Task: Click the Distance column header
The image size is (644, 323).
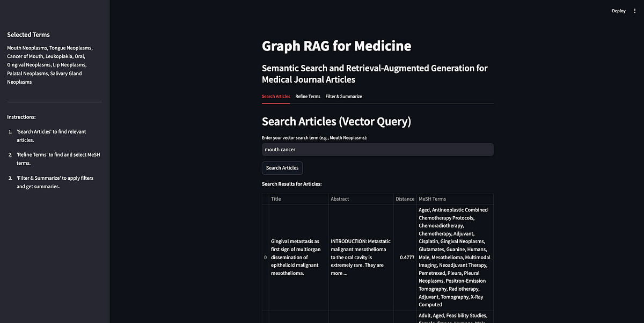Action: coord(405,199)
